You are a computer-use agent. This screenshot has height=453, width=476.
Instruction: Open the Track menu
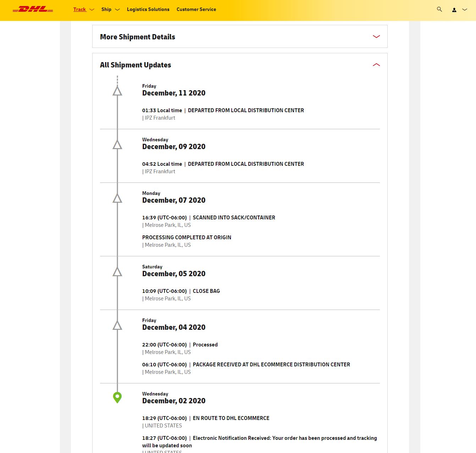[79, 9]
